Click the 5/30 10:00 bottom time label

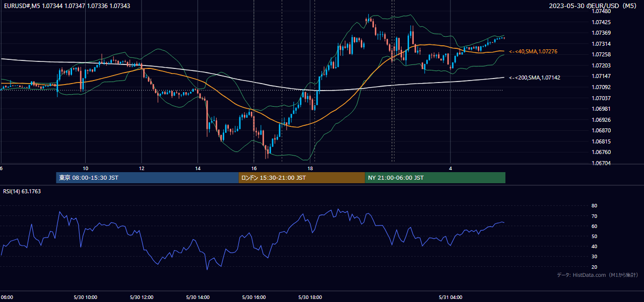[85, 297]
